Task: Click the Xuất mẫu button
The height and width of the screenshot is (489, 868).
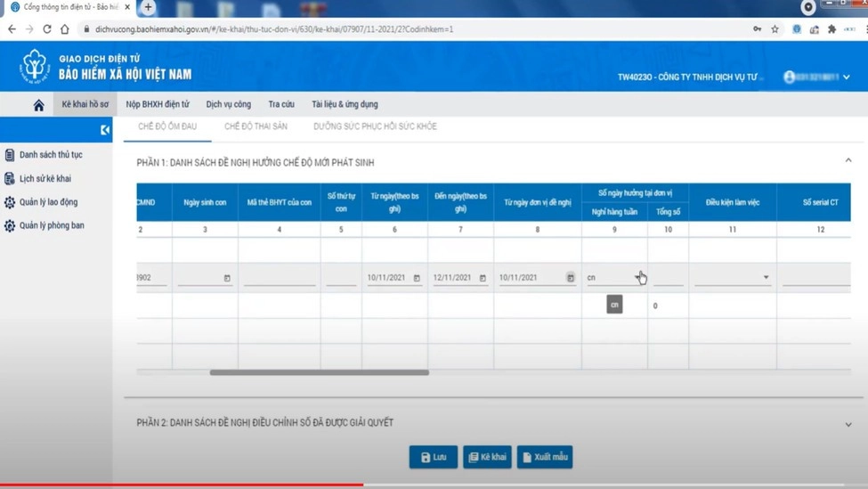Action: (545, 457)
